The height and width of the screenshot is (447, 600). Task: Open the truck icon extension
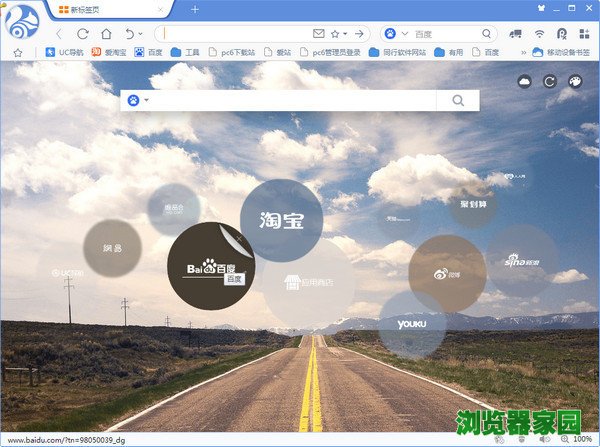coord(515,34)
